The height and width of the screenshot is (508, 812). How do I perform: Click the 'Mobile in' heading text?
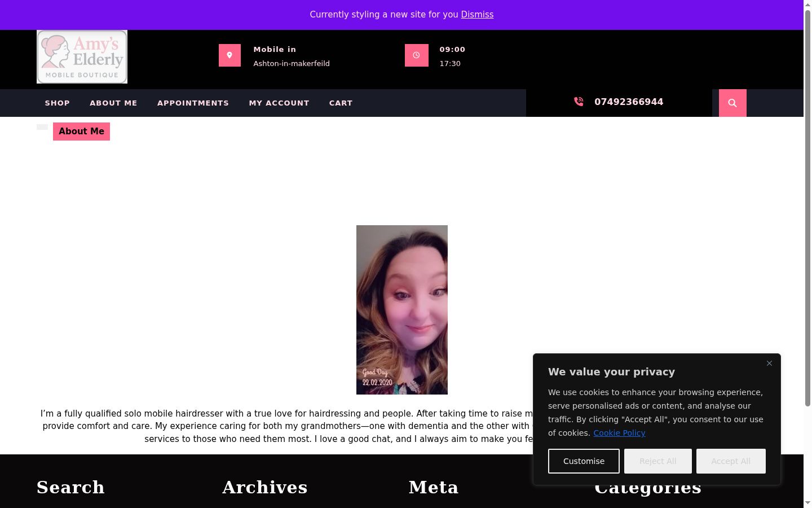tap(275, 49)
